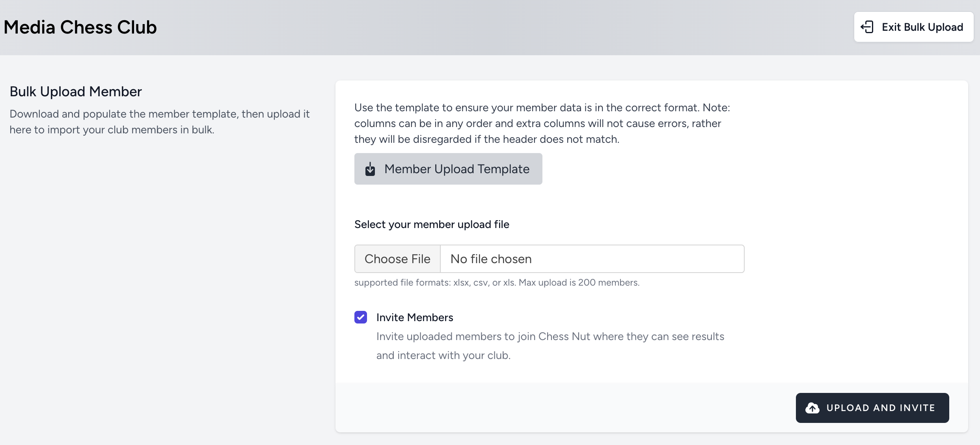Image resolution: width=980 pixels, height=445 pixels.
Task: Click the Invite Members label text
Action: click(x=414, y=317)
